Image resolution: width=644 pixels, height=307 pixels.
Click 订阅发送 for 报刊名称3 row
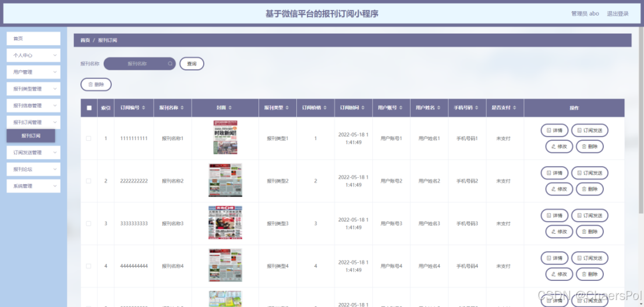click(x=590, y=216)
